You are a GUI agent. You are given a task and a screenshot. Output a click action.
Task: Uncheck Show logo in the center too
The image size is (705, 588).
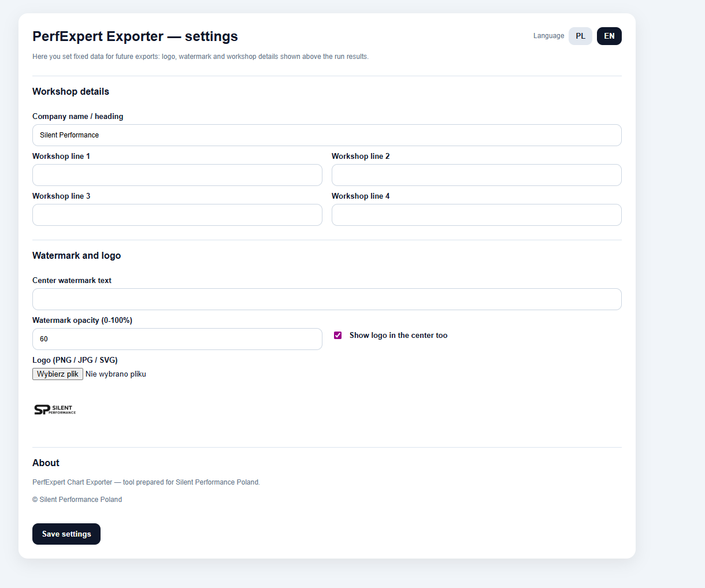[338, 335]
